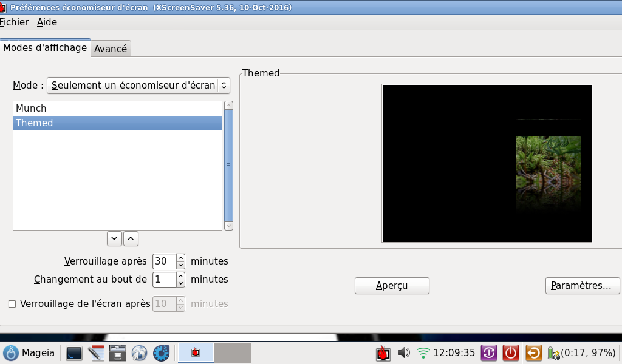This screenshot has width=622, height=364.
Task: Open the Mageia start menu
Action: click(x=29, y=352)
